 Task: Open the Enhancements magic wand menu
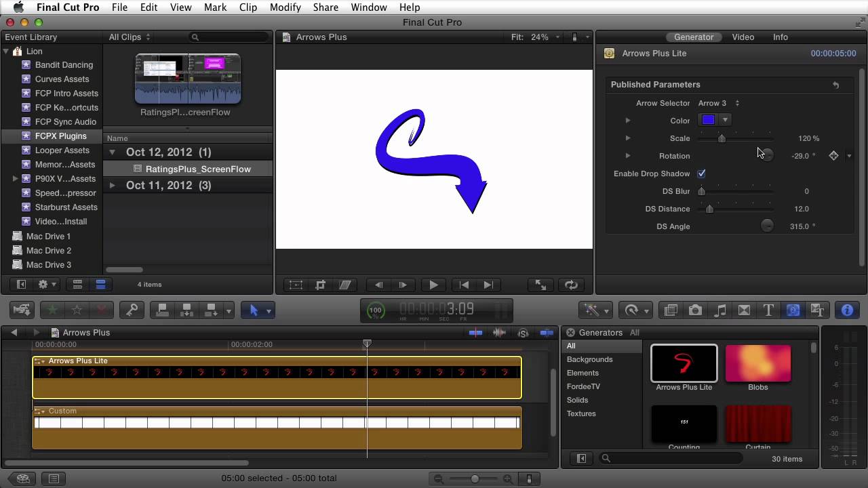coord(597,310)
